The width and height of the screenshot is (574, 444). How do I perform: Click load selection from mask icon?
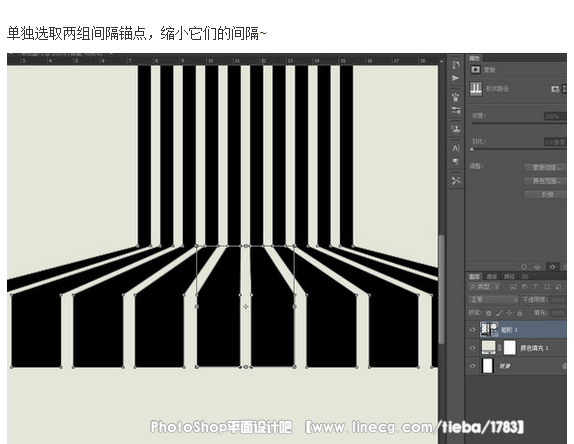pos(524,267)
